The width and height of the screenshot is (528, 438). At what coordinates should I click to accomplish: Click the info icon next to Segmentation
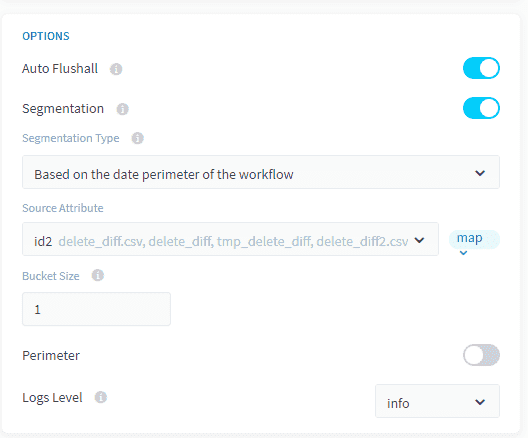point(122,109)
